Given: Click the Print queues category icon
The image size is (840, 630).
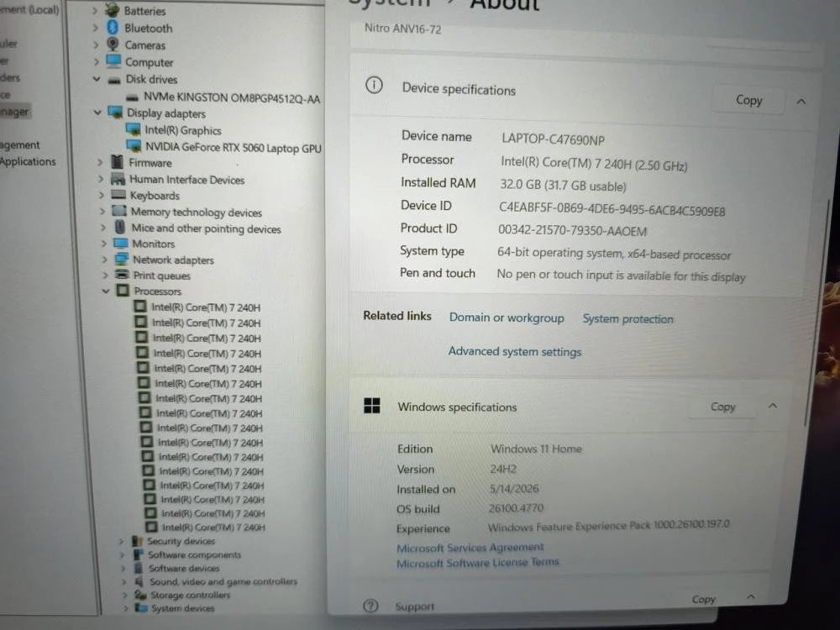Looking at the screenshot, I should (x=123, y=275).
